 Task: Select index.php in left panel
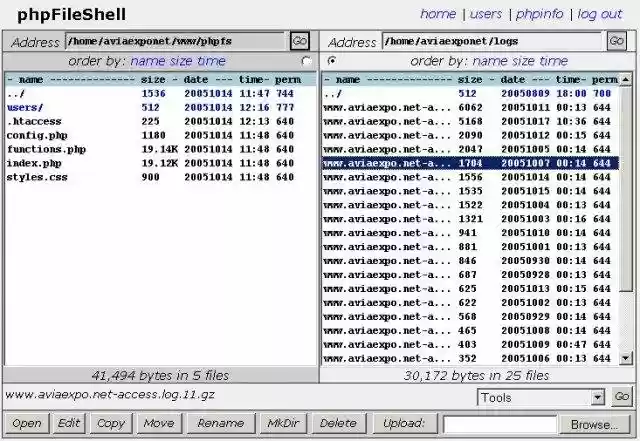tap(160, 163)
